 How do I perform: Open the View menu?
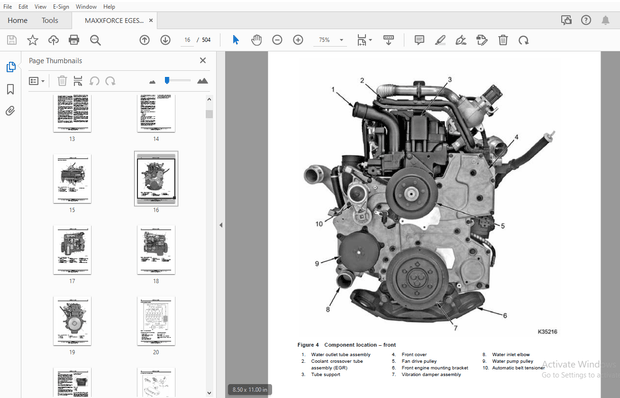(x=40, y=7)
